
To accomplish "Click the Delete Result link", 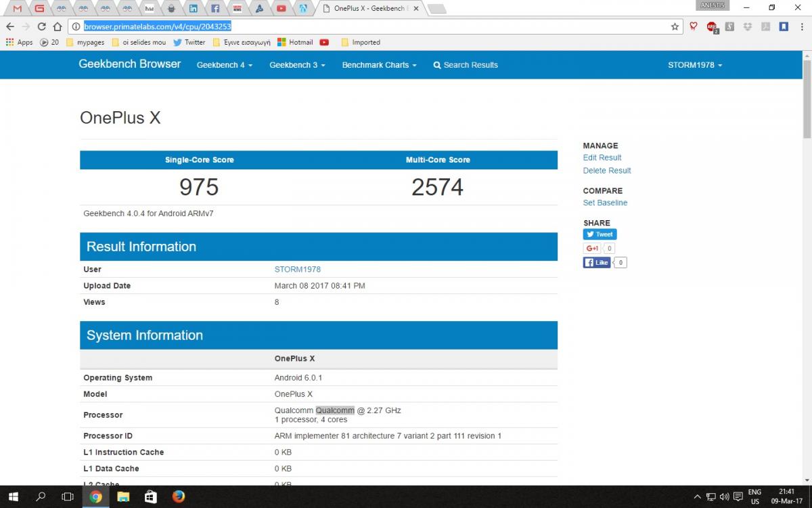I will [x=607, y=171].
